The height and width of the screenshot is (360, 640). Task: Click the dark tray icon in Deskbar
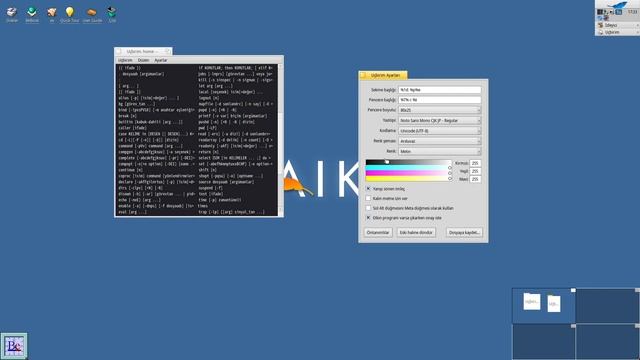(600, 12)
